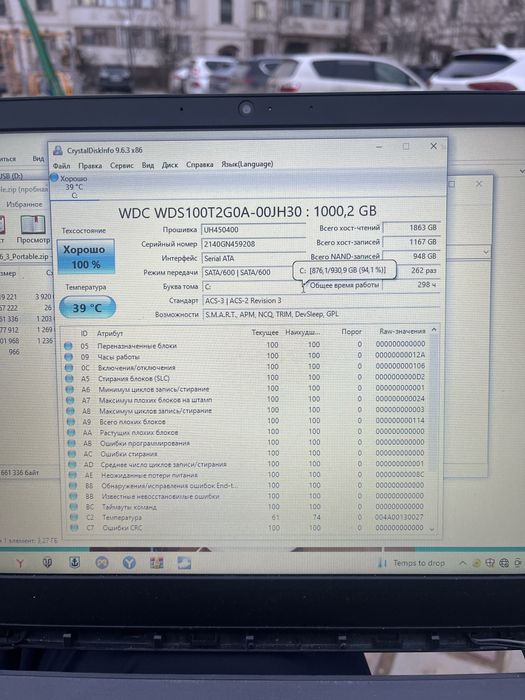
Task: Click the 6_3_Portable.zip path in the archive window
Action: pyautogui.click(x=24, y=256)
